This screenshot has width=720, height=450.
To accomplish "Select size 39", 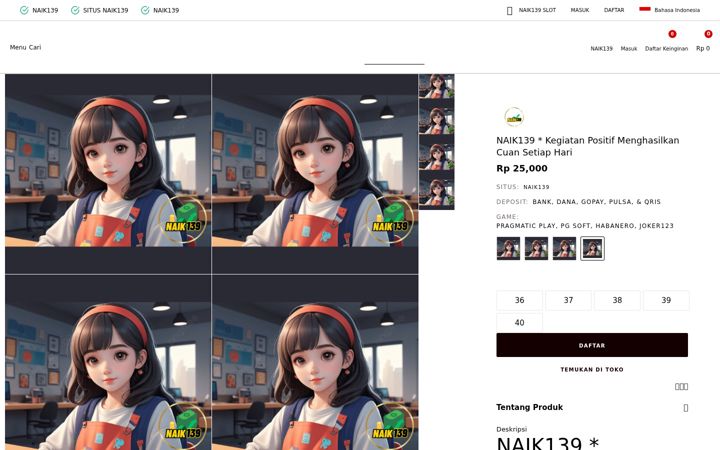I will click(x=666, y=300).
